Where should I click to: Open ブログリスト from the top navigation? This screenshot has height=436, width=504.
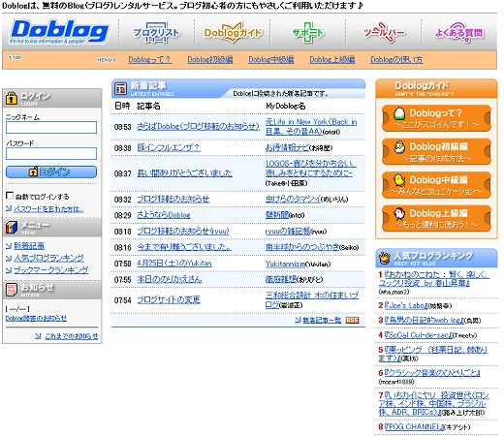(x=156, y=33)
